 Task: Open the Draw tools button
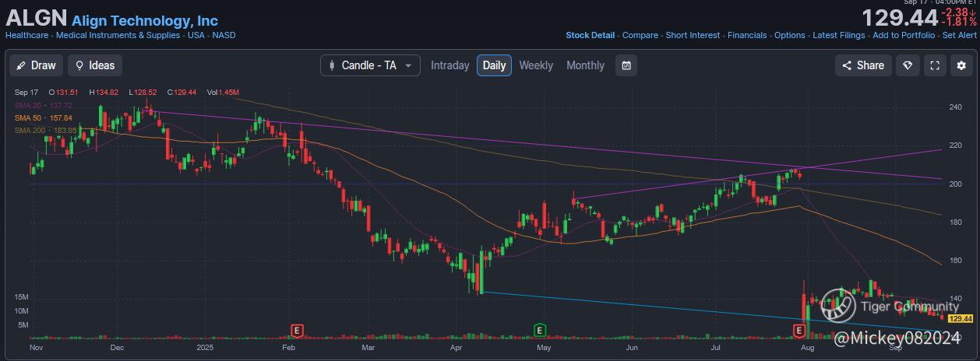click(x=36, y=65)
